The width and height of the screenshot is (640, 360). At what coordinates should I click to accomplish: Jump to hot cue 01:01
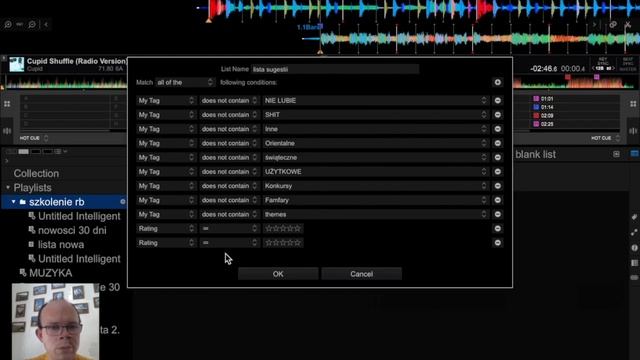(x=543, y=99)
